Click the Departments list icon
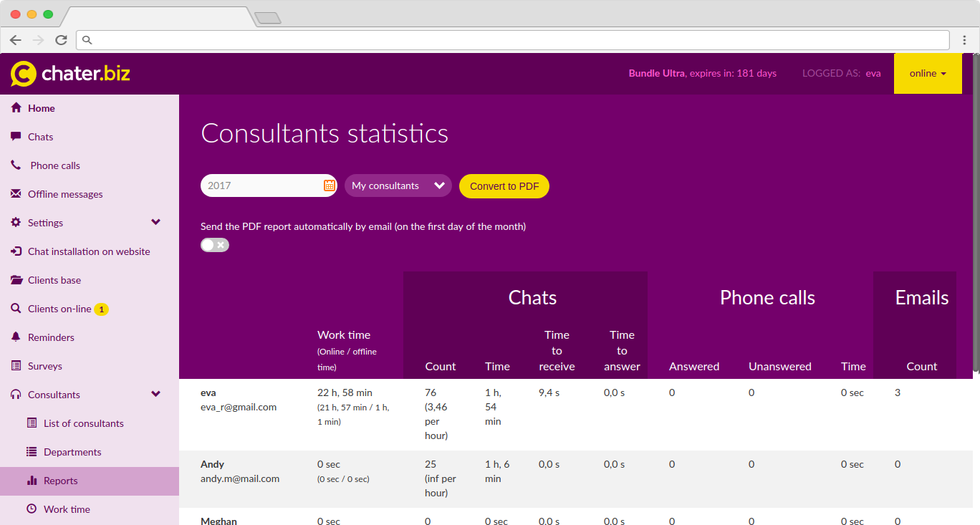Viewport: 980px width, 525px height. coord(32,452)
